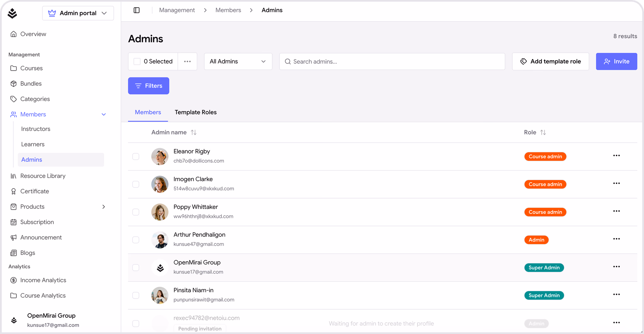644x334 pixels.
Task: Sort by Role arrows icon
Action: point(543,132)
